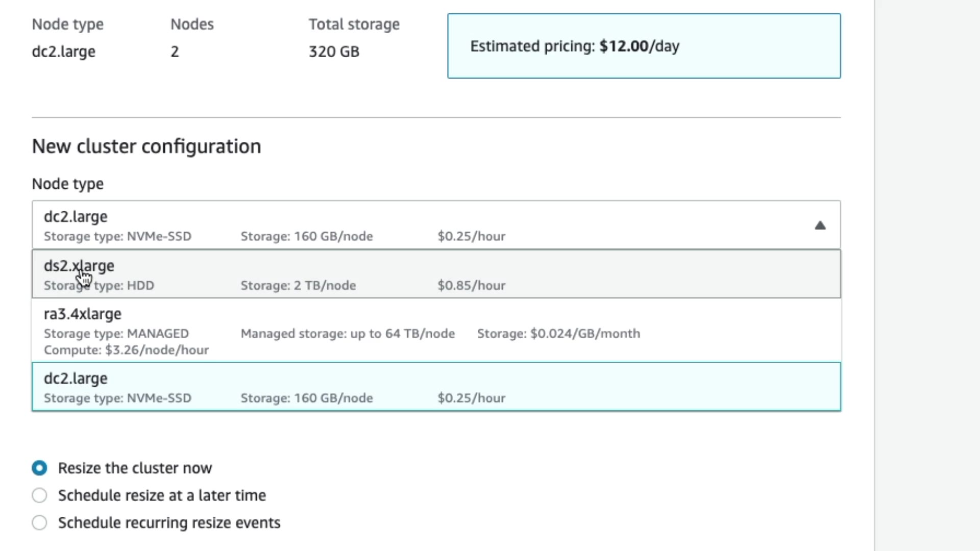
Task: Click the Schedule recurring resize events label
Action: (169, 523)
